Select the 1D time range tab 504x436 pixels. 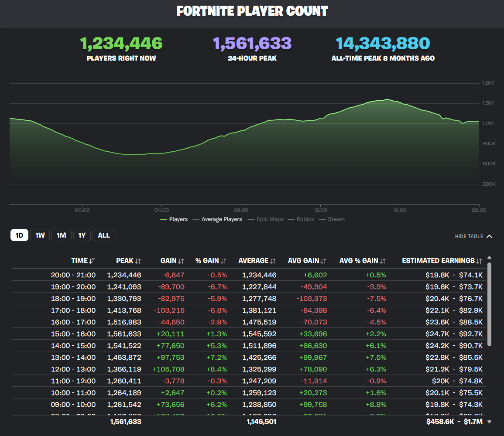pyautogui.click(x=19, y=235)
